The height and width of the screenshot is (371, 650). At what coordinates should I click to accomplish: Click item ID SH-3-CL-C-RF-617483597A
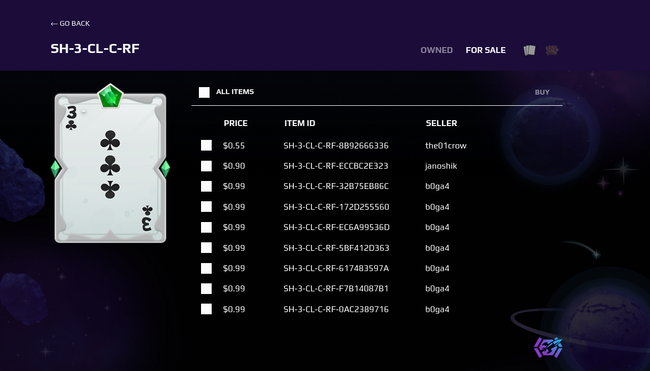(336, 268)
